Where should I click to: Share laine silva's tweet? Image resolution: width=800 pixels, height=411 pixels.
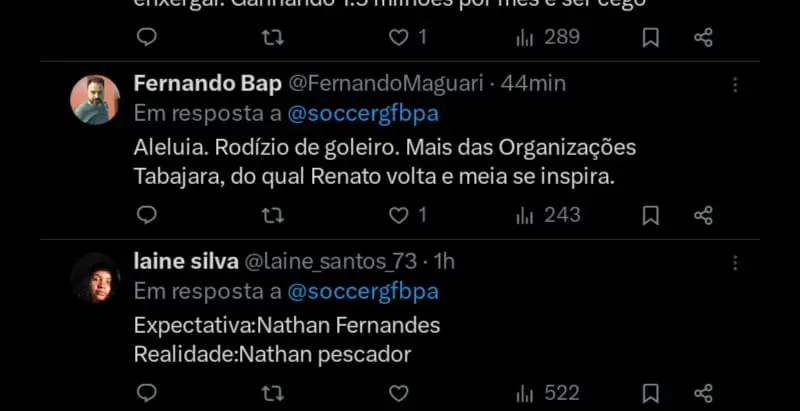pos(703,393)
